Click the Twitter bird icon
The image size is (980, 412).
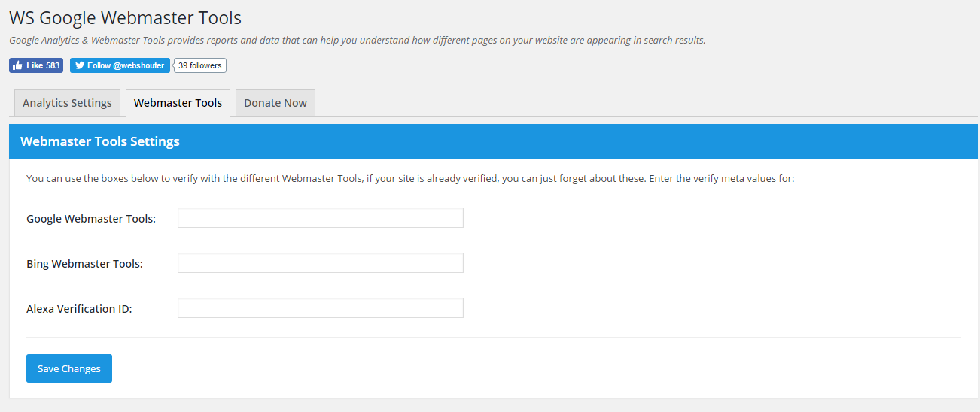[x=79, y=65]
